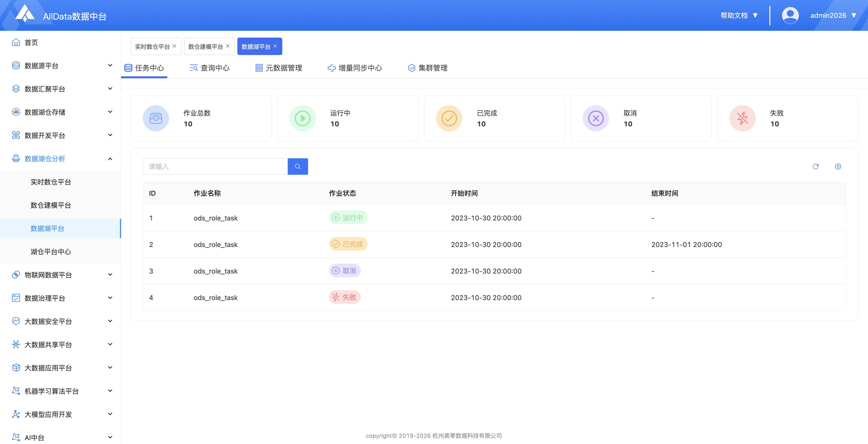This screenshot has width=868, height=444.
Task: Focus the 请输入 search field
Action: [x=215, y=166]
